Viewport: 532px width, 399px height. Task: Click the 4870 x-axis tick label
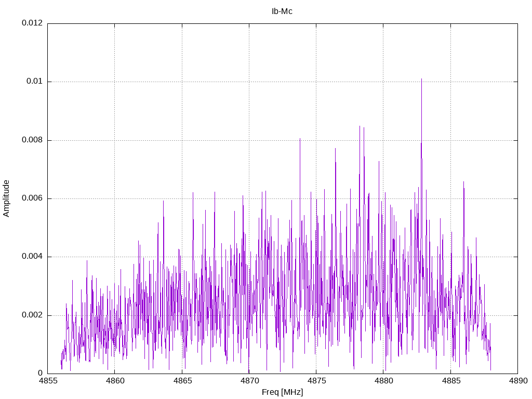[x=249, y=381]
